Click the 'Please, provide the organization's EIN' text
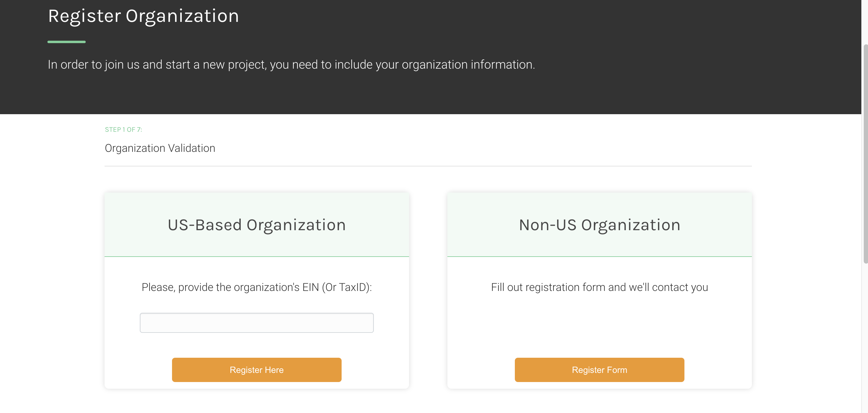 257,287
